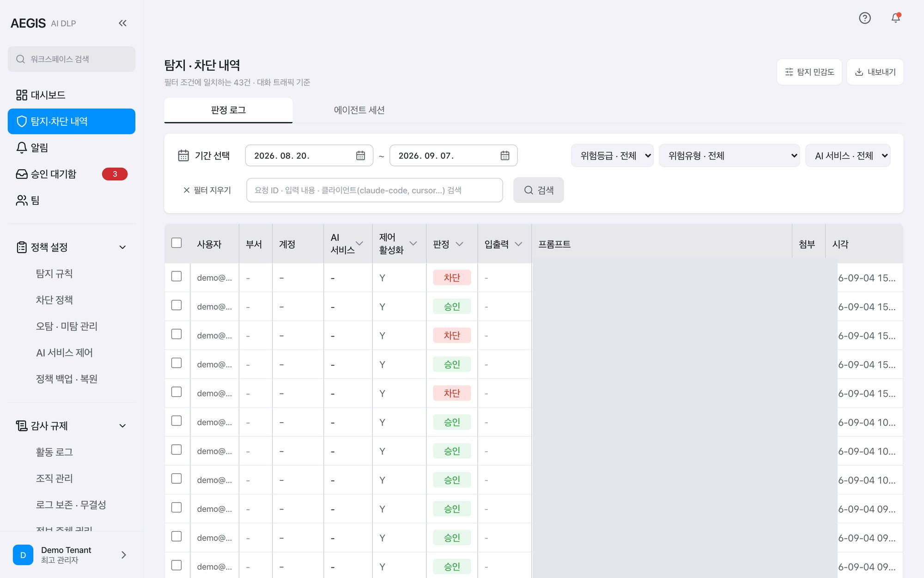Click the 팀 people icon
The height and width of the screenshot is (578, 924).
coord(22,200)
